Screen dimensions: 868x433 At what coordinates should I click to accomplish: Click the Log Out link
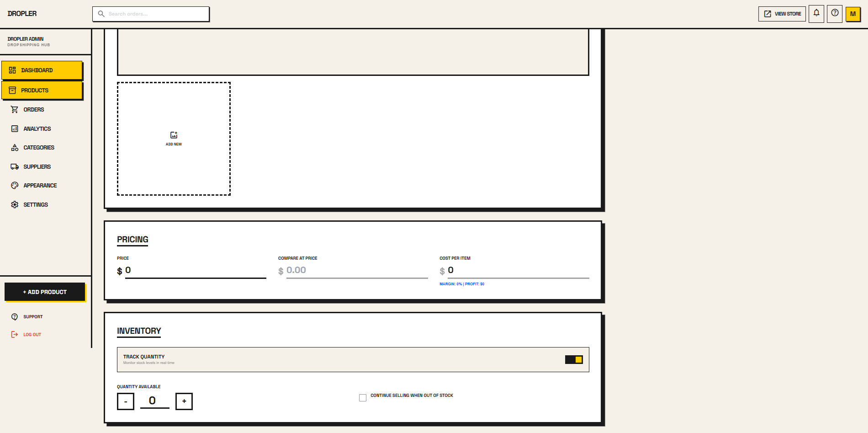(x=32, y=335)
